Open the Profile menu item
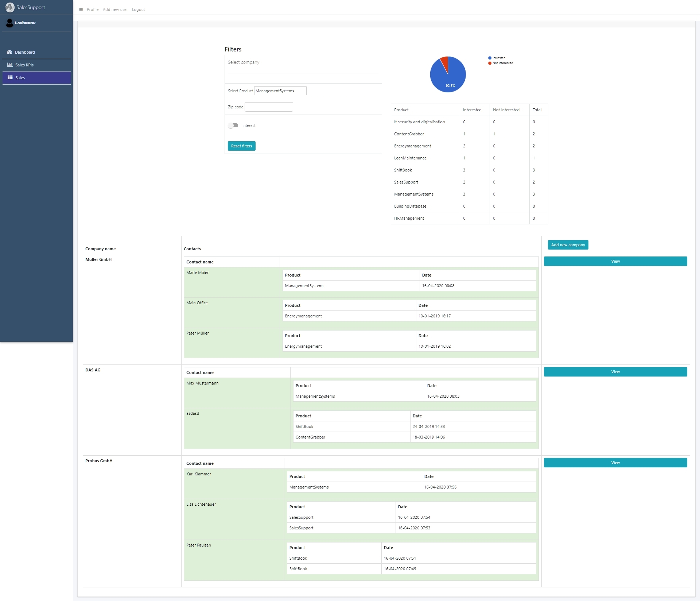Screen dimensions: 700x610 click(x=93, y=10)
